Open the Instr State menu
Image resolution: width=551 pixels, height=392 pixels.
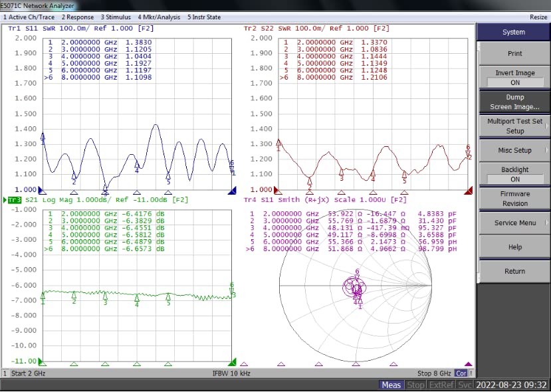tap(204, 17)
